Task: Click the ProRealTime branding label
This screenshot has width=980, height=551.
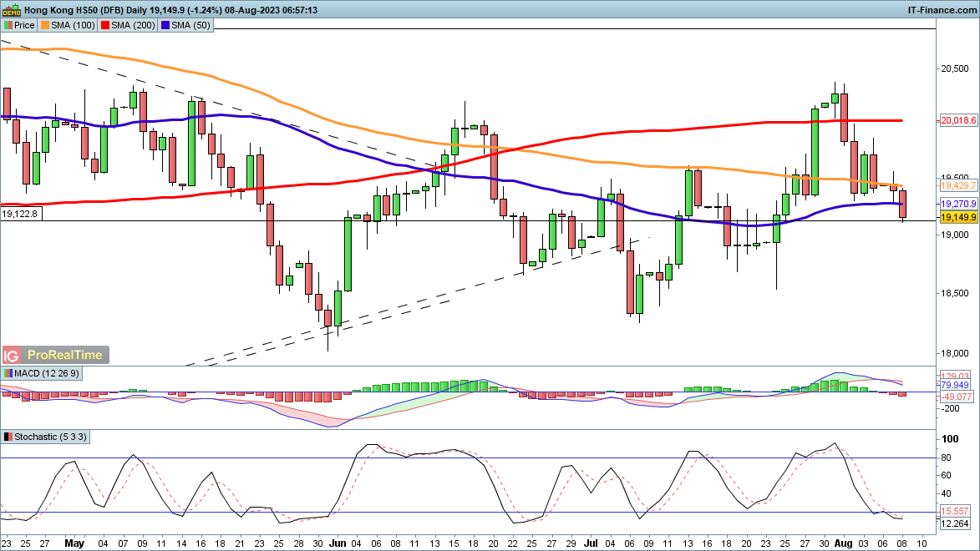Action: (x=65, y=356)
